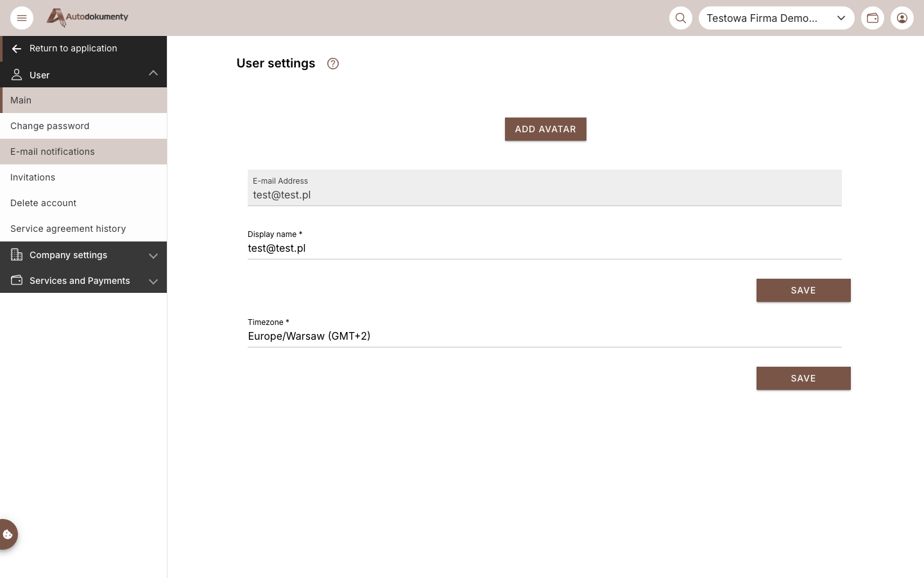
Task: Click the Autodokumenty logo
Action: (x=87, y=17)
